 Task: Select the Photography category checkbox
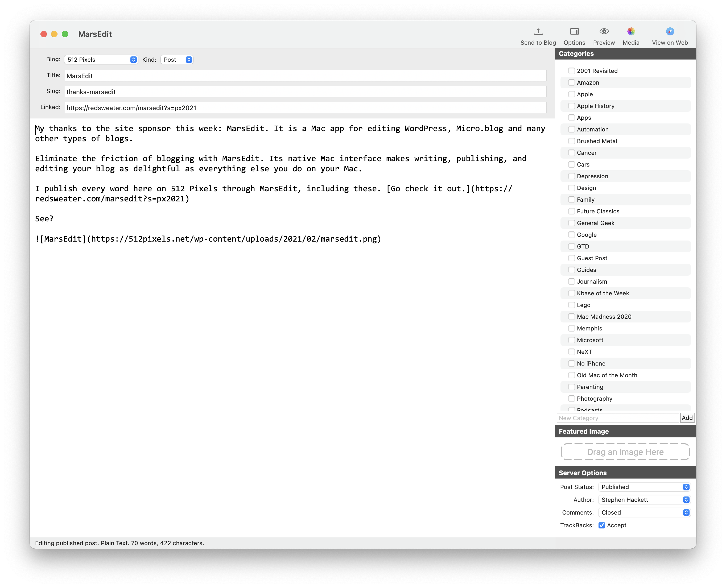[x=572, y=398]
